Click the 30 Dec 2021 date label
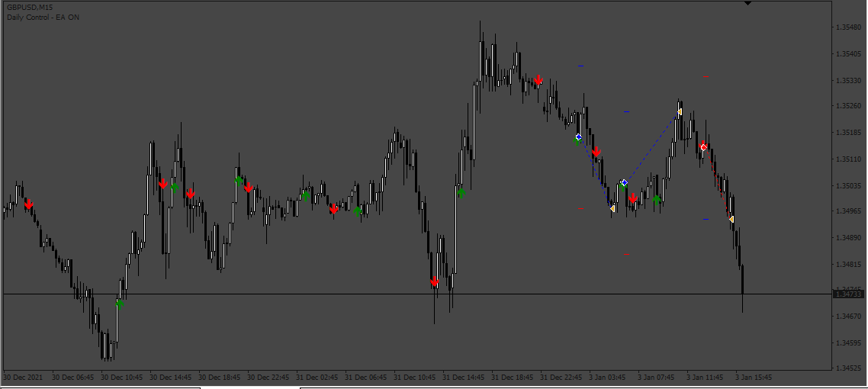868x389 pixels. [x=22, y=378]
